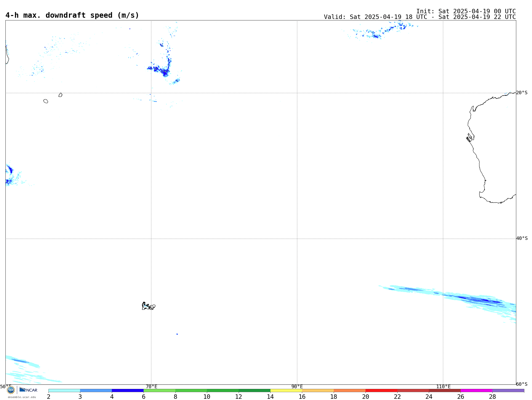The image size is (532, 400).
Task: Click the light orange 16–18 m/s color swatch
Action: (318, 390)
